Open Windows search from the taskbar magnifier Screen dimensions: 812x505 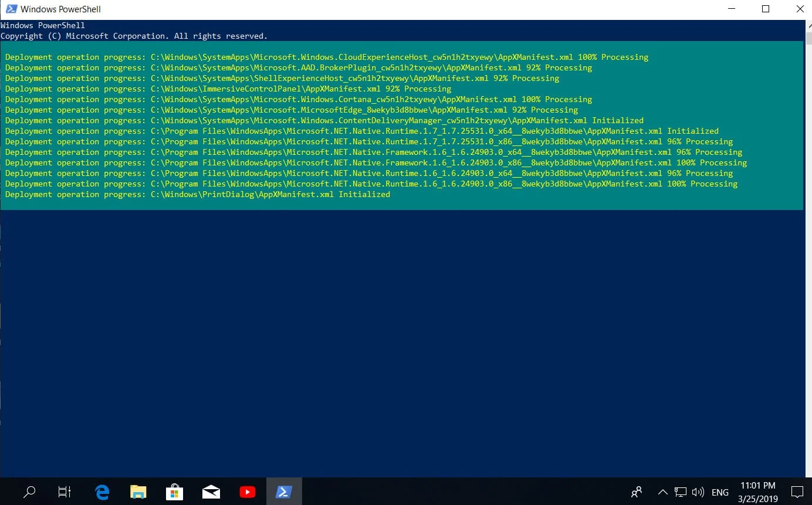[29, 492]
